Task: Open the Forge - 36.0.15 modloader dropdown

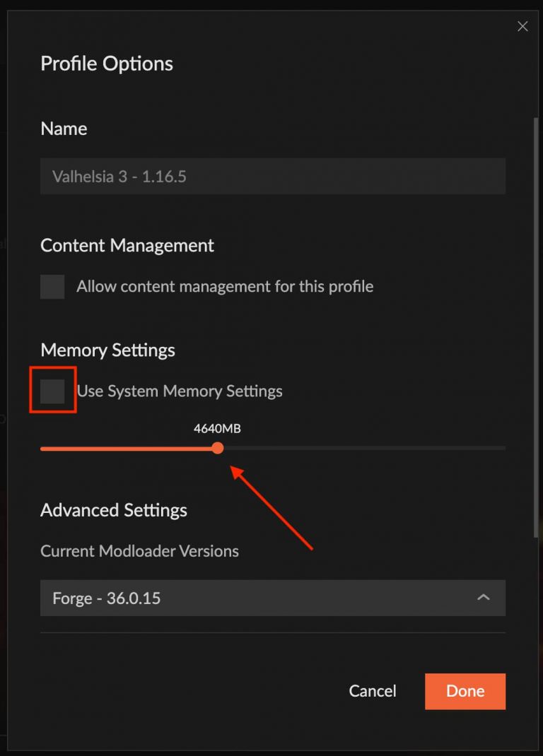Action: coord(273,598)
